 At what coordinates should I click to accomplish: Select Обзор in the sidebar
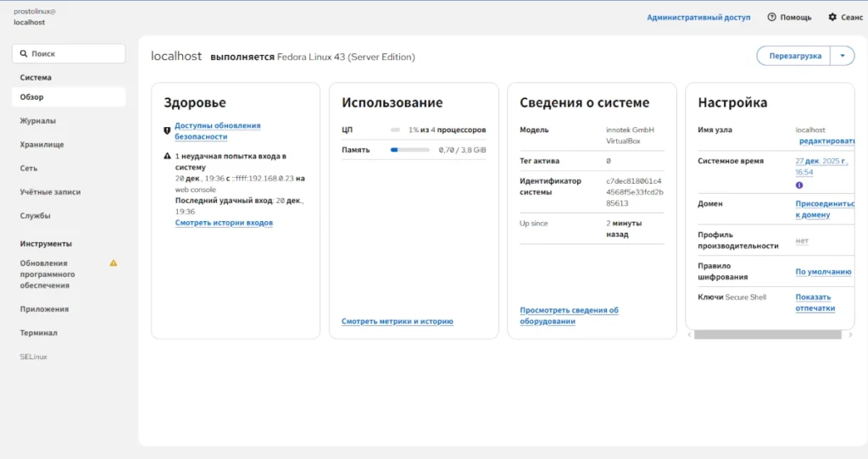coord(69,97)
